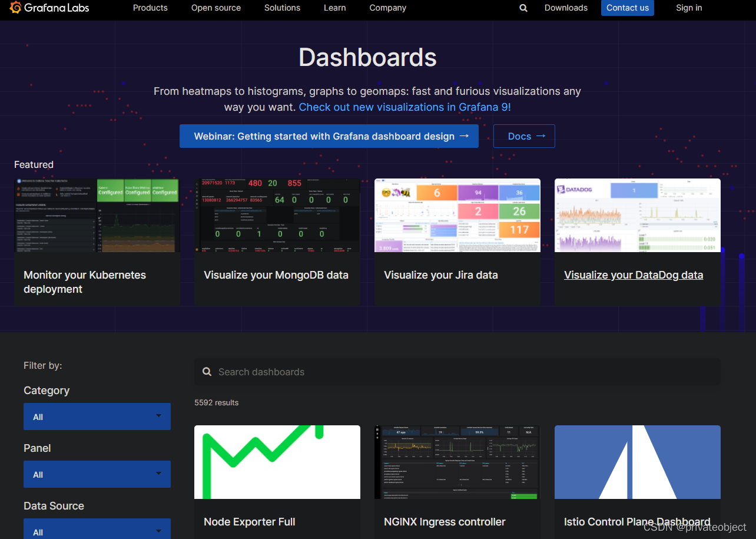
Task: Open DataDog featured dashboard thumbnail
Action: pyautogui.click(x=638, y=216)
